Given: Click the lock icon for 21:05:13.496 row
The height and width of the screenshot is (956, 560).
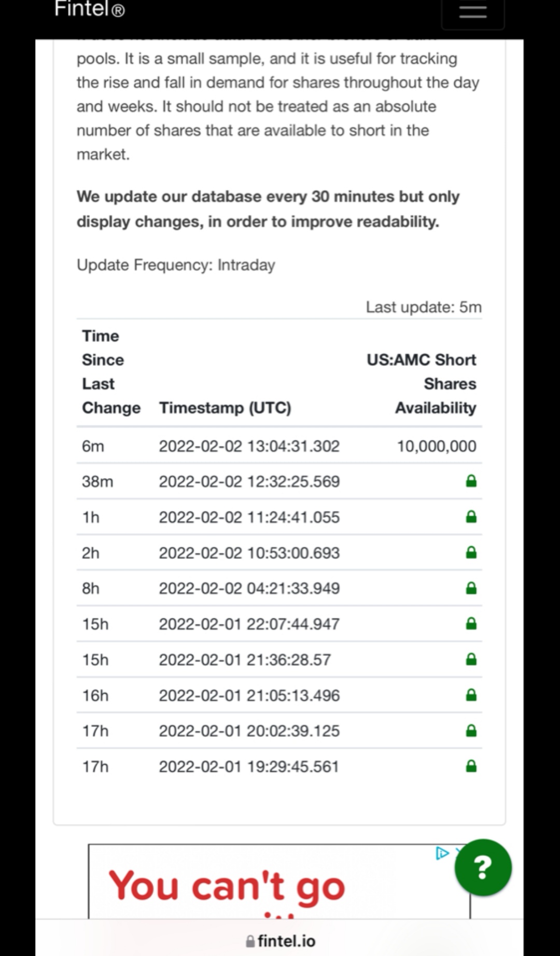Looking at the screenshot, I should coord(471,695).
